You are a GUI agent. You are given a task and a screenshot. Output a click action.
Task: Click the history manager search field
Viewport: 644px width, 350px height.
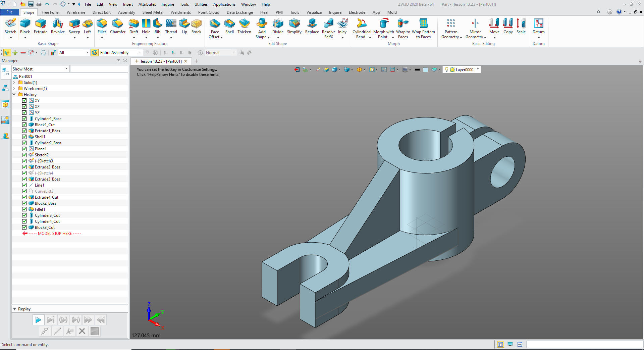pos(99,69)
